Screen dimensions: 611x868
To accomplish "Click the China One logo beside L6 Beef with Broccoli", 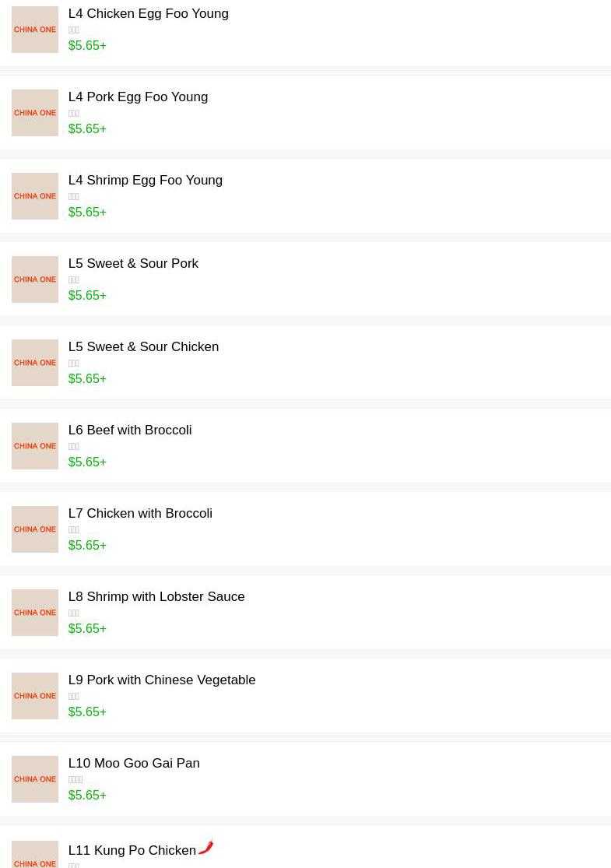I will [35, 446].
